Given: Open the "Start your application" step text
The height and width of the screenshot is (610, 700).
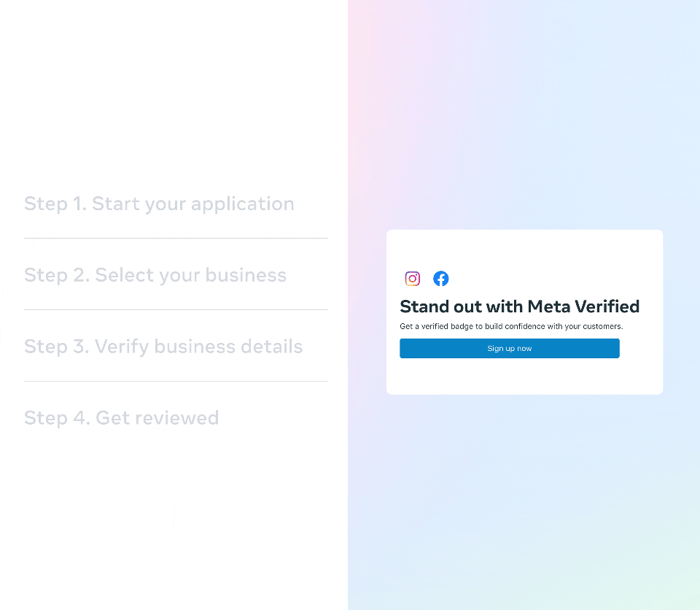Looking at the screenshot, I should [193, 204].
